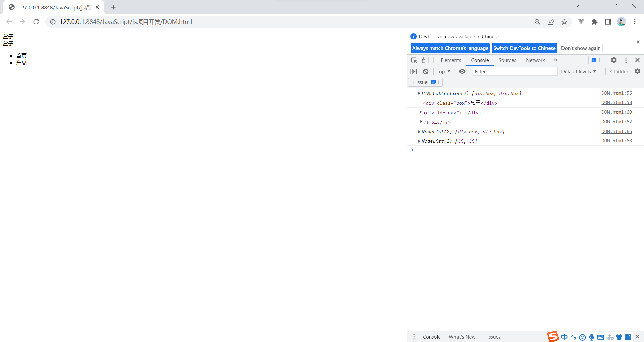The width and height of the screenshot is (644, 342).
Task: Toggle Chinese/English input mode
Action: coord(565,337)
